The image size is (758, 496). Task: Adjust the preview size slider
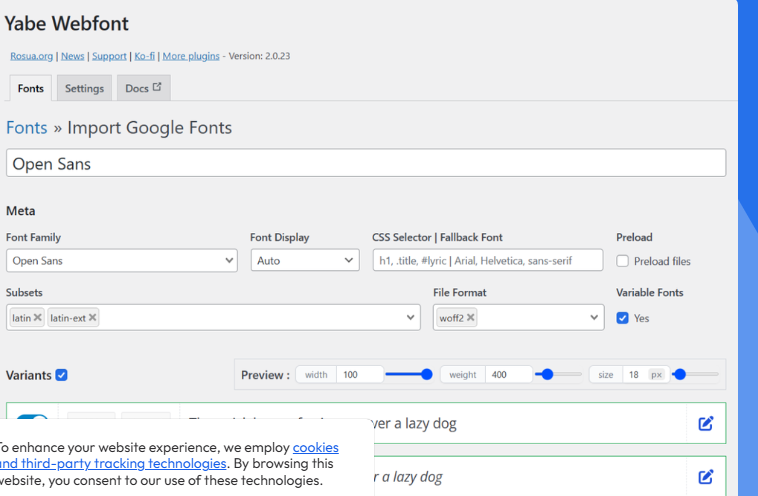click(696, 374)
